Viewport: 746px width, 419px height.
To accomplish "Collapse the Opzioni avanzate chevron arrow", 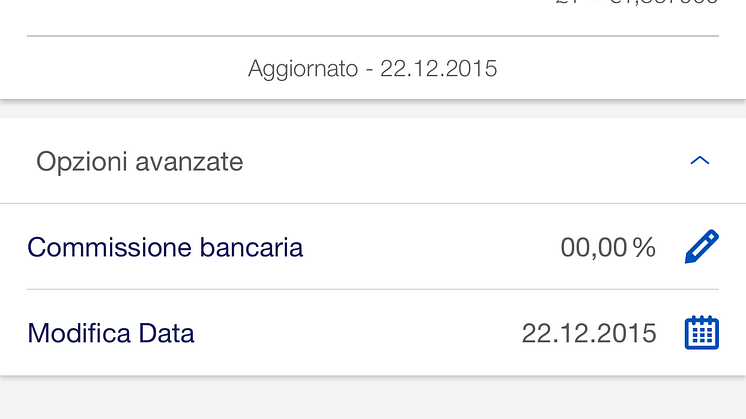I will (700, 161).
